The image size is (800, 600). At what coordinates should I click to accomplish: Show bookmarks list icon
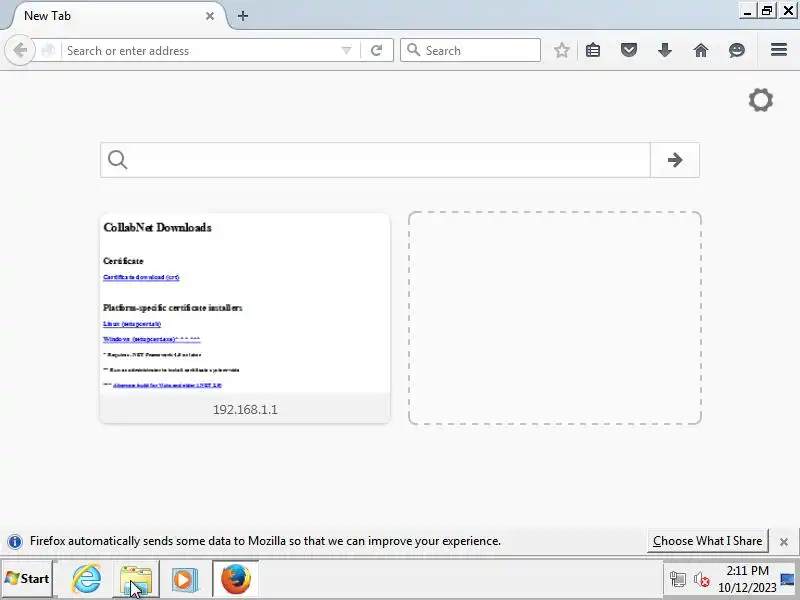tap(593, 51)
